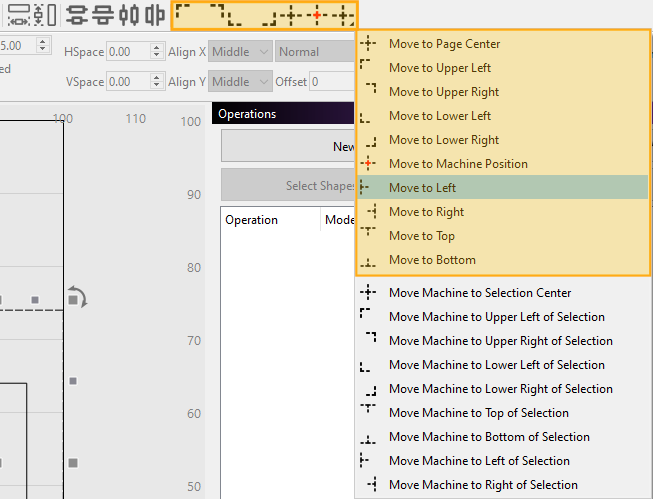Click red Move to Machine Position toolbar icon

click(x=317, y=15)
